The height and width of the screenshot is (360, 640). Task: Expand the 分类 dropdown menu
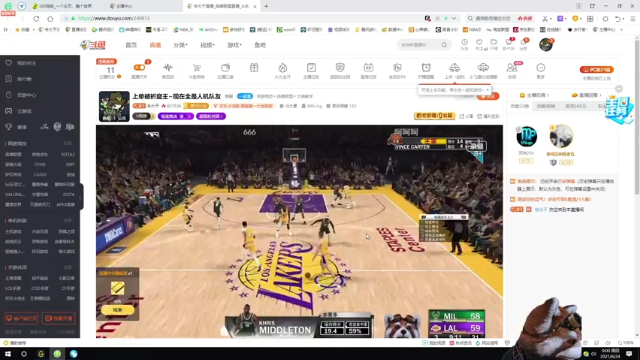tap(180, 45)
